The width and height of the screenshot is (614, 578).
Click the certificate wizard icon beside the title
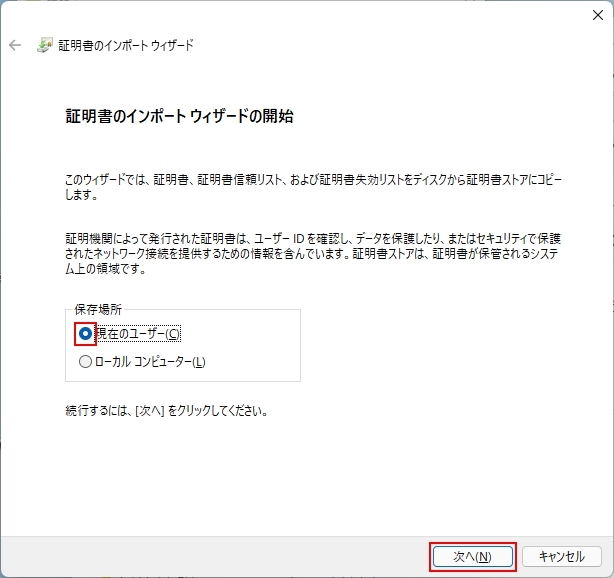click(x=45, y=45)
